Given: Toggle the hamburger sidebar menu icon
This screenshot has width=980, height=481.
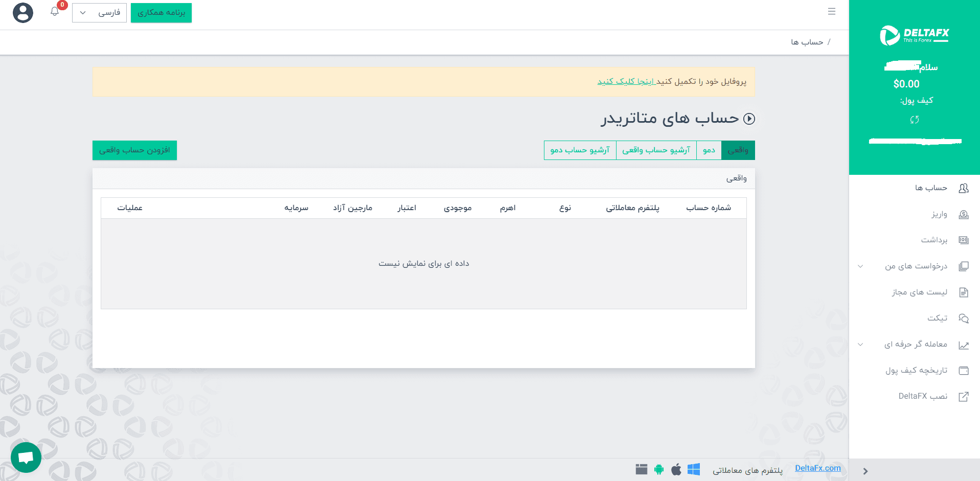Looking at the screenshot, I should click(832, 11).
